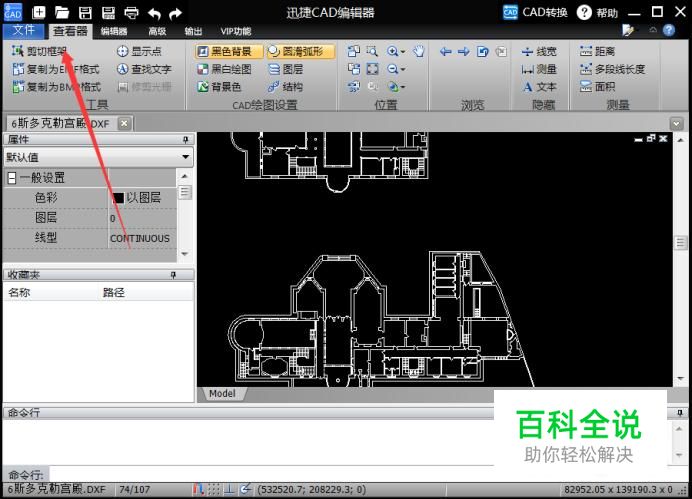Screen dimensions: 692x499
Task: Click fit-to-window icon in 位置 group
Action: coord(372,69)
